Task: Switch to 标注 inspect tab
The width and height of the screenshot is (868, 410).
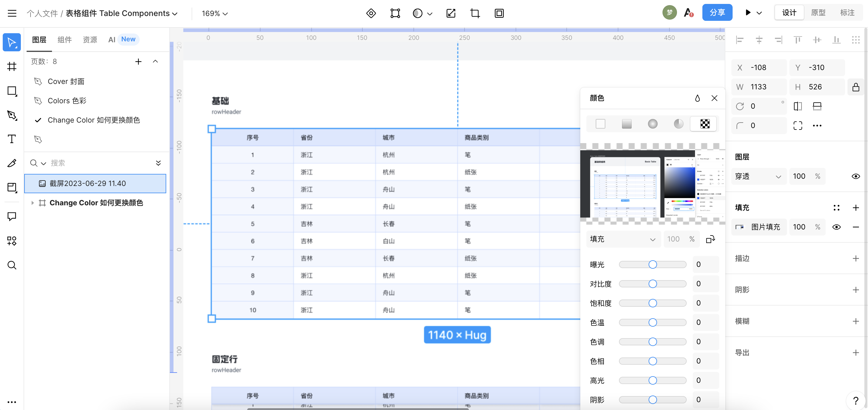Action: (847, 13)
